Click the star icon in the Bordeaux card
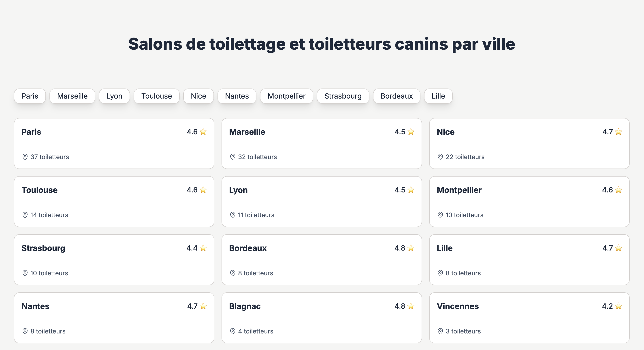 coord(411,248)
